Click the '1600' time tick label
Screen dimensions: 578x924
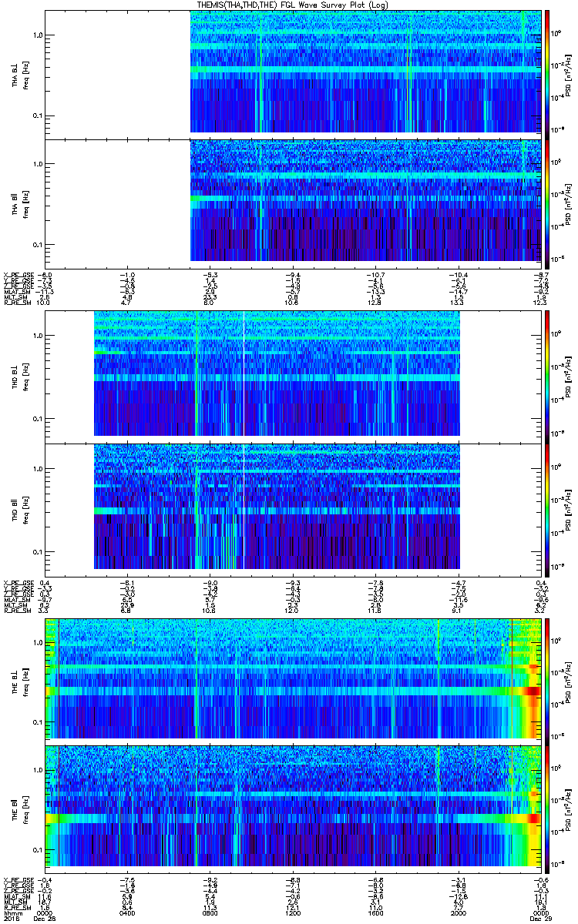point(375,913)
